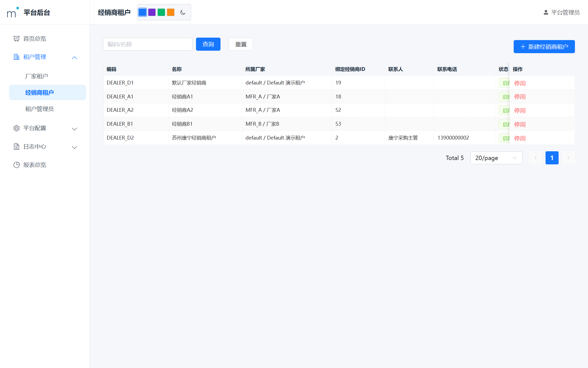
Task: Click the 平台管理员 user avatar icon
Action: tap(546, 13)
